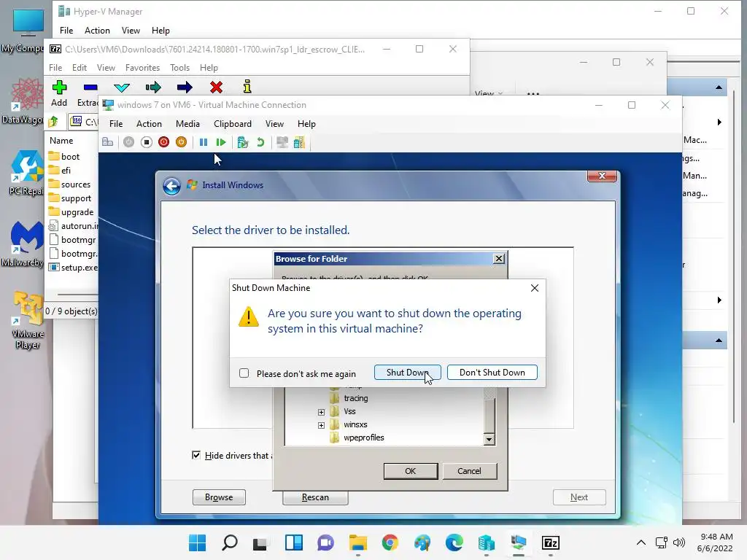Click the 7-Zip Add green plus icon
This screenshot has height=560, width=747.
tap(59, 87)
